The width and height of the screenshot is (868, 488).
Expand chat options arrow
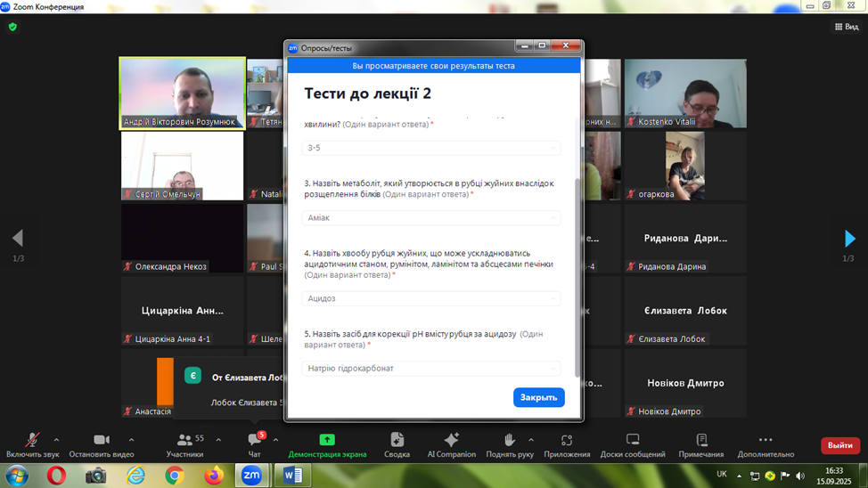tap(275, 440)
